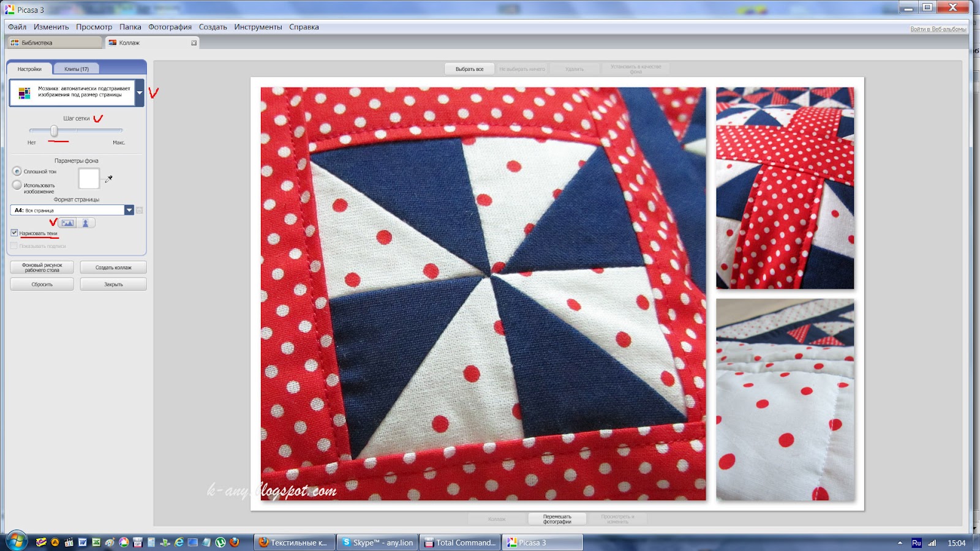This screenshot has height=551, width=980.
Task: Switch to the Клипы (17) tab
Action: point(77,69)
